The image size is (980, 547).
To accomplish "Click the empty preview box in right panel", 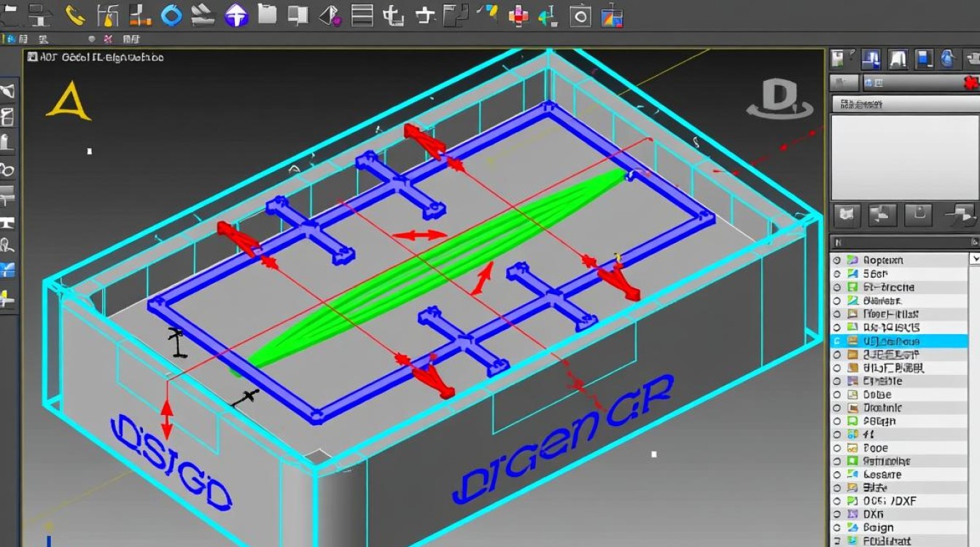I will pos(904,157).
